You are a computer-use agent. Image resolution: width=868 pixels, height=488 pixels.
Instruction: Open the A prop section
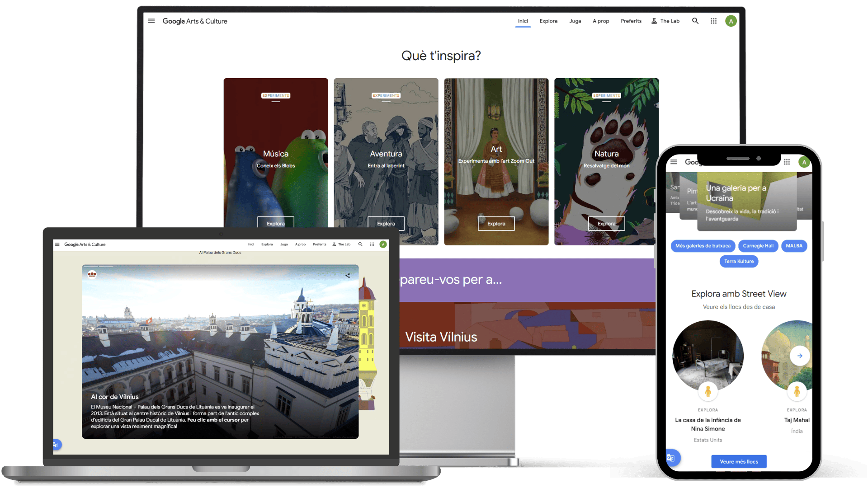(x=601, y=21)
